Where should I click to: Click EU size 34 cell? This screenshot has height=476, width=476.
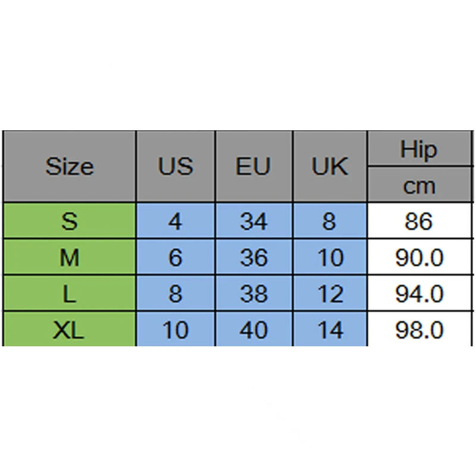[x=253, y=221]
